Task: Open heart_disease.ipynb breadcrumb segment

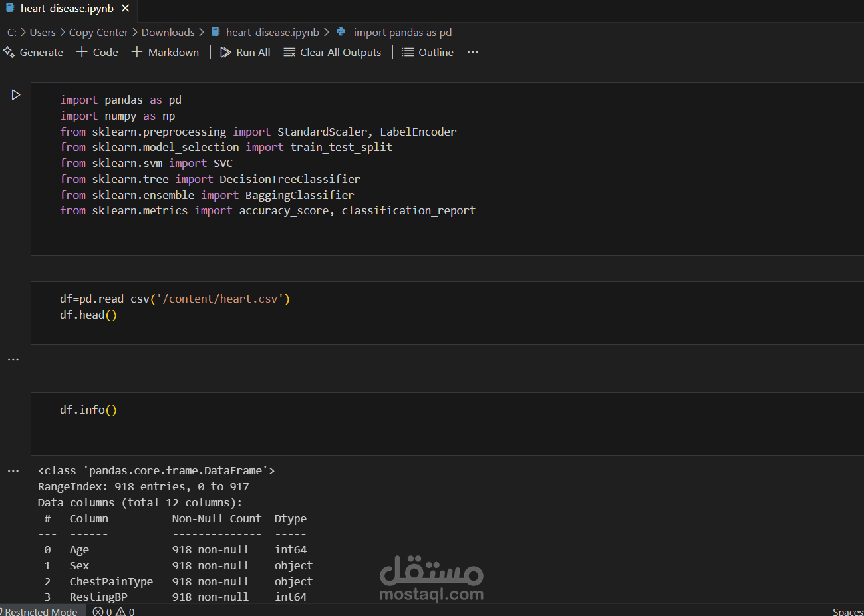Action: pos(273,32)
